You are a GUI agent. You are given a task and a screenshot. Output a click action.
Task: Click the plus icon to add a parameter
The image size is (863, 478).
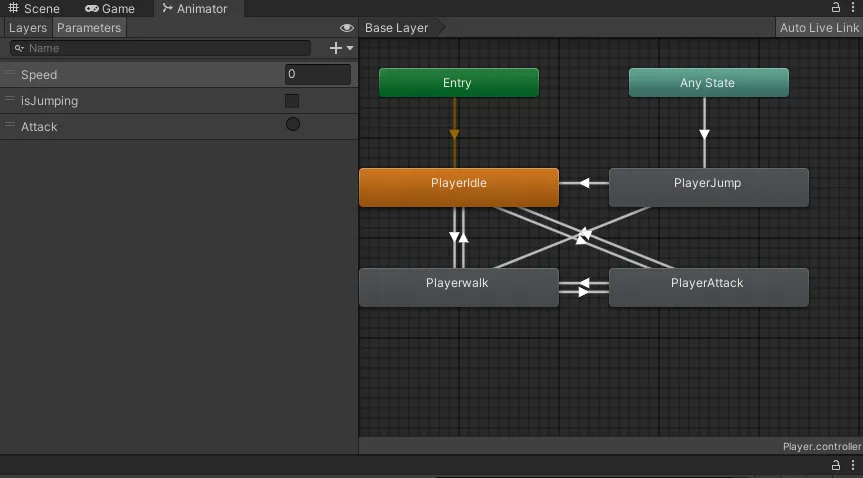tap(335, 48)
